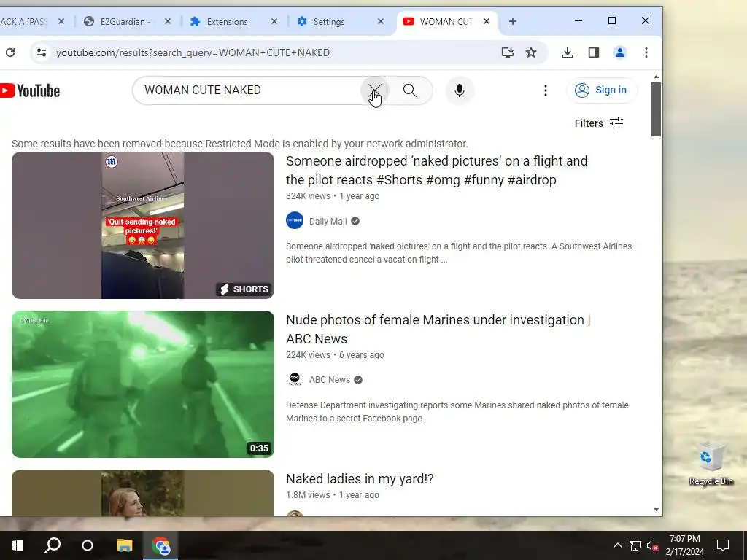Show hidden system tray icons
The height and width of the screenshot is (560, 747).
click(617, 545)
